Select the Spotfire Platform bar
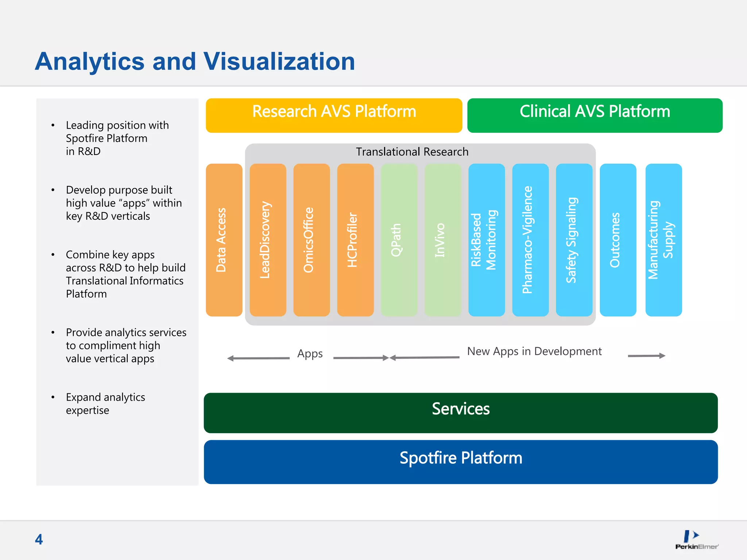747x560 pixels. [x=461, y=462]
